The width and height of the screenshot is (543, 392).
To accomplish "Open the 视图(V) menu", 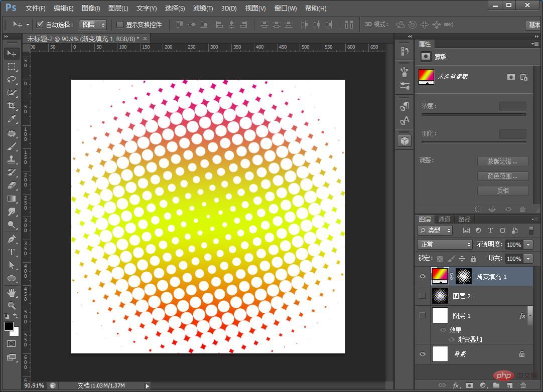I will 255,8.
